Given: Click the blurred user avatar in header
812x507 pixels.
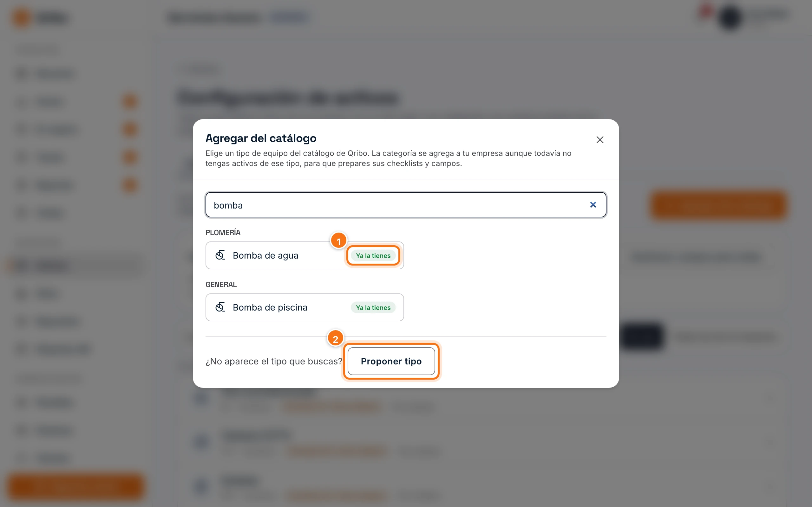Looking at the screenshot, I should coord(730,17).
